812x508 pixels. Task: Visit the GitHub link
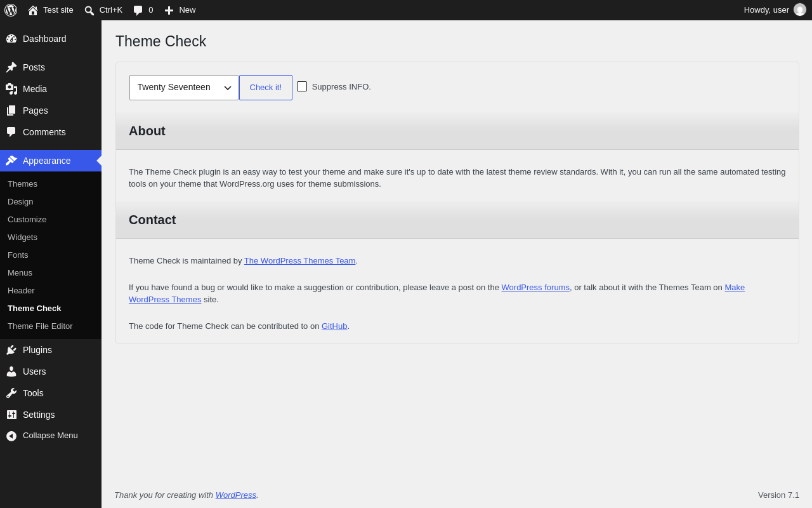click(x=334, y=326)
